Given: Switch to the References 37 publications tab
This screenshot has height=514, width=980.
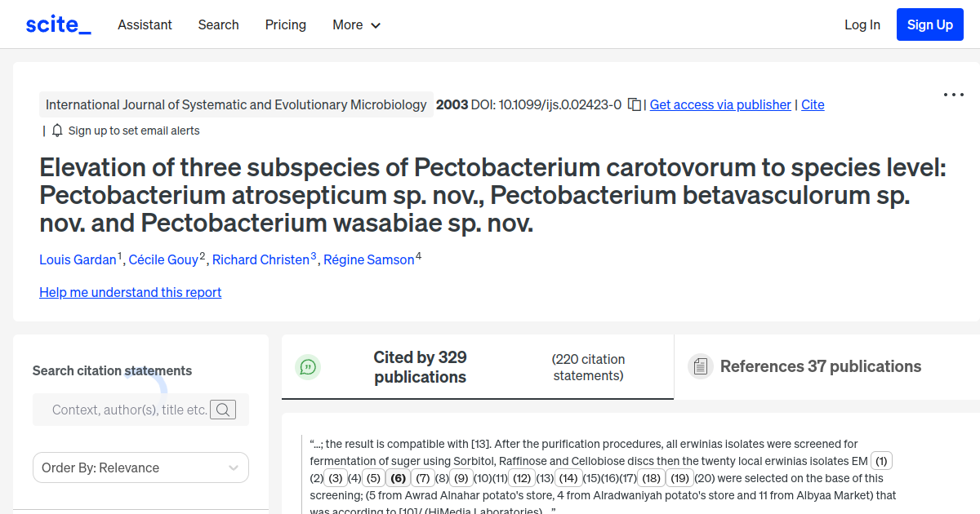Looking at the screenshot, I should click(820, 366).
